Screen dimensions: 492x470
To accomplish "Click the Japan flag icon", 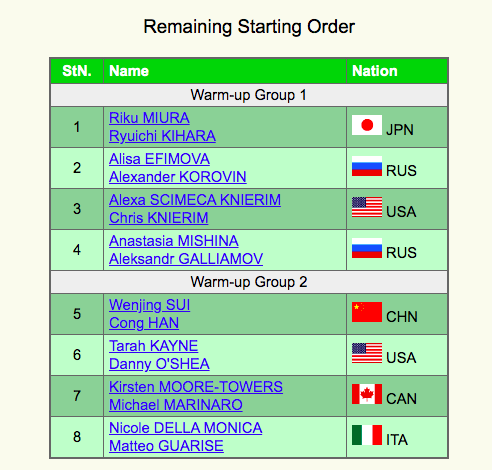I will pyautogui.click(x=367, y=125).
